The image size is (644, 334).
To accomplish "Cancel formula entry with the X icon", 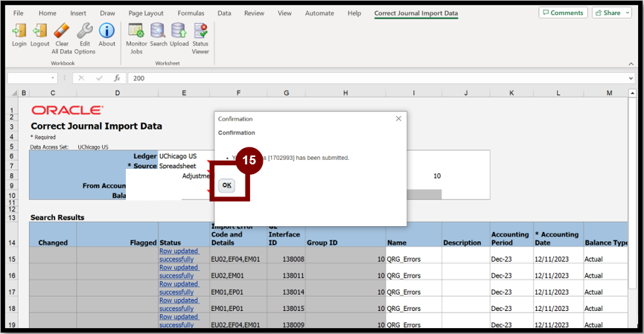I will (81, 78).
